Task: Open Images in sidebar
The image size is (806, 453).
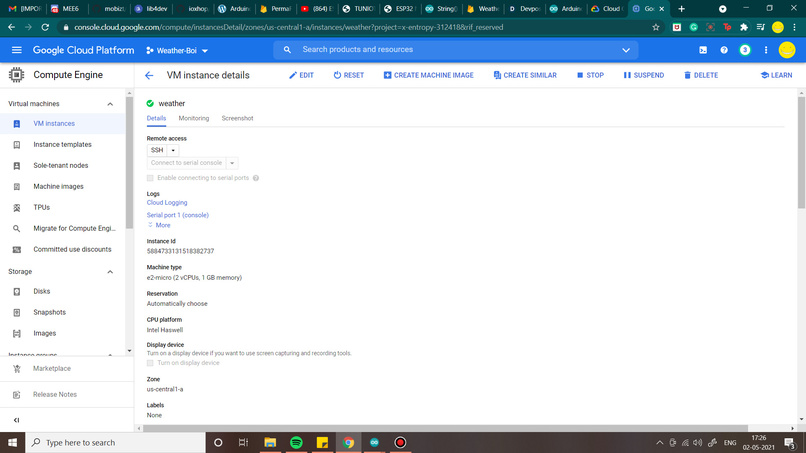Action: click(63, 333)
